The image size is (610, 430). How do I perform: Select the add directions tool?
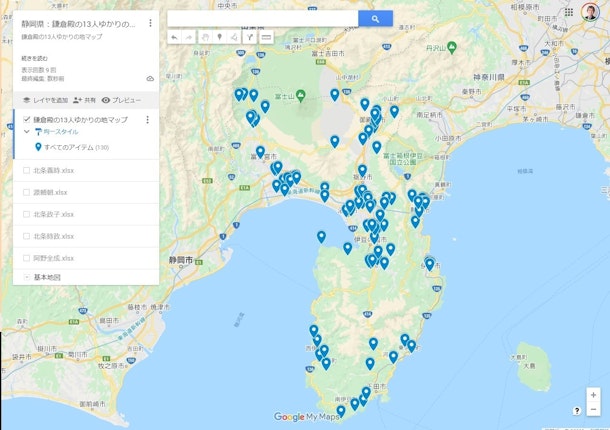(250, 37)
